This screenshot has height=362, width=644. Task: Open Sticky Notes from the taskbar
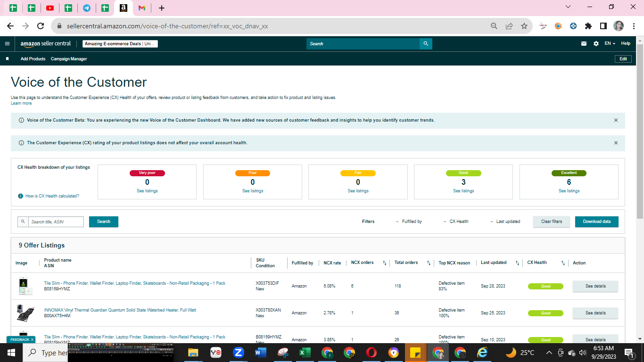pos(415,353)
